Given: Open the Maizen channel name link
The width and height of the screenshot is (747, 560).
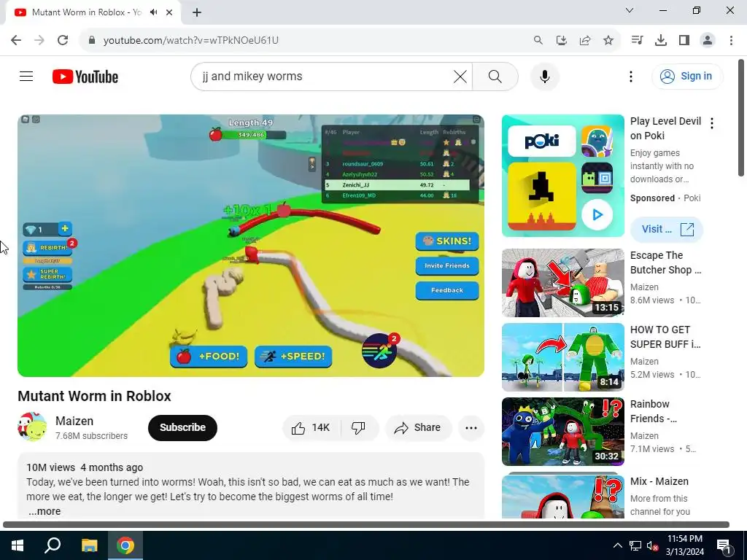Looking at the screenshot, I should [74, 421].
